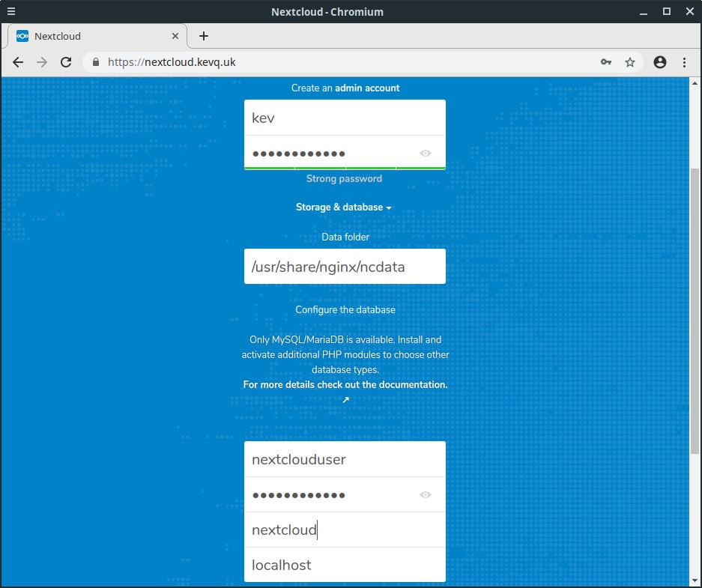
Task: Open the database documentation link
Action: (344, 384)
